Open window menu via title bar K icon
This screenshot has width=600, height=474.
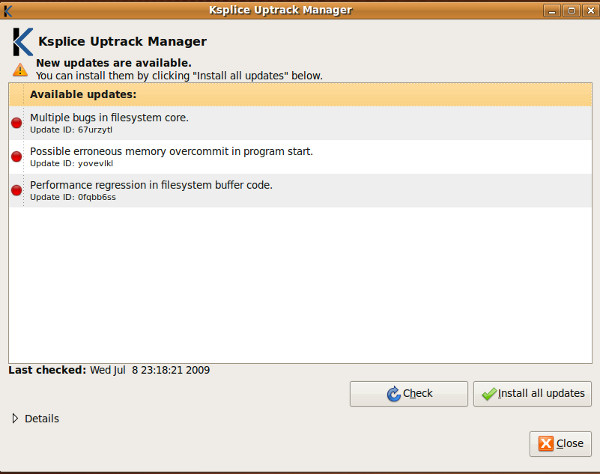(x=7, y=11)
